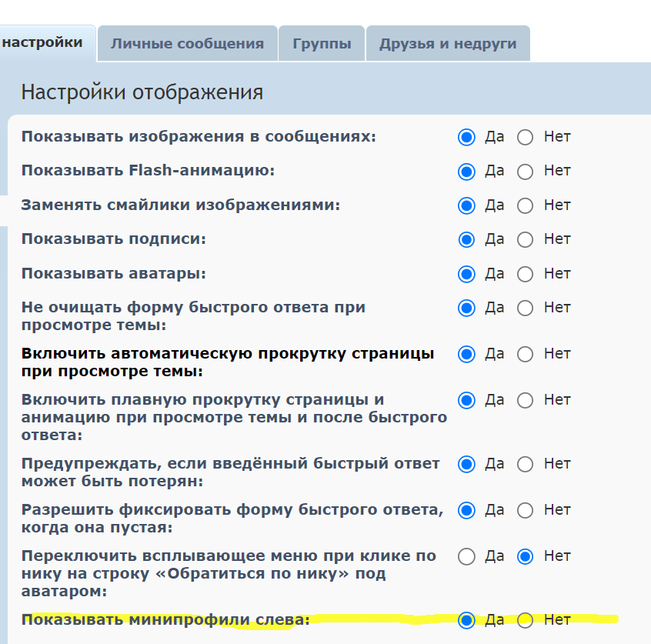Open Друзья и недруги tab

click(448, 44)
